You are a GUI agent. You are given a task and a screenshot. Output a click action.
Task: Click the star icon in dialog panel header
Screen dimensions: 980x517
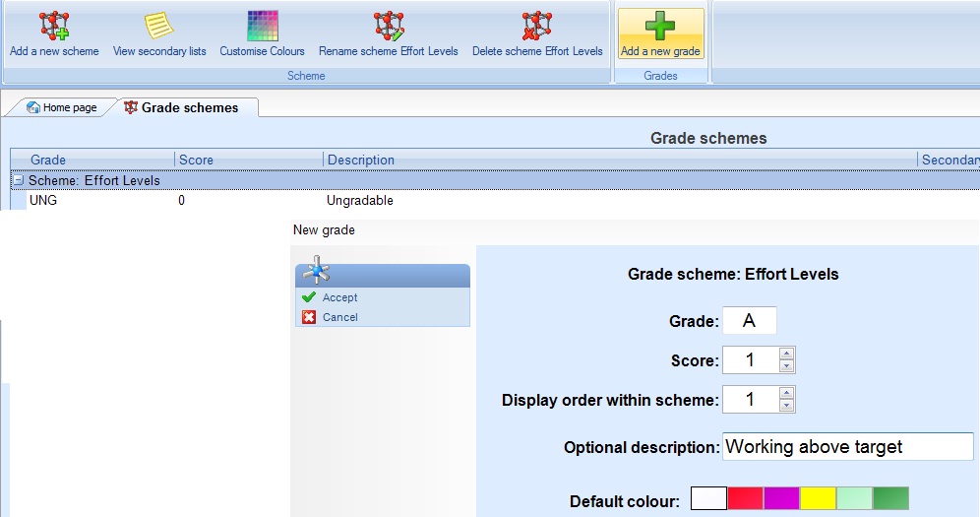[317, 270]
